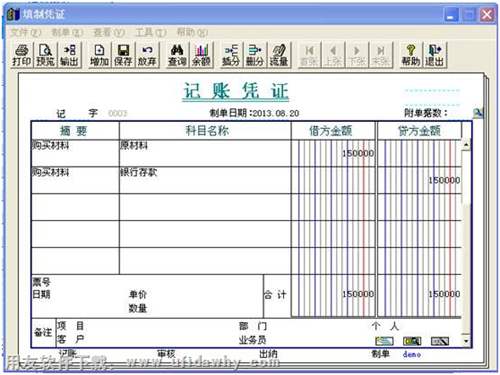Click scroll down arrow of entry table
The image size is (500, 375).
(x=466, y=341)
